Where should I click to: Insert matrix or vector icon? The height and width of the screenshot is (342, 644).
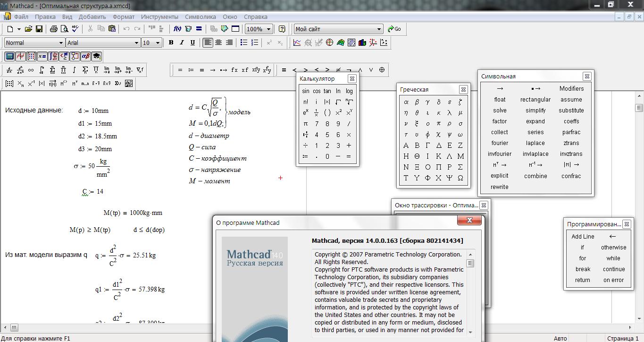coord(9,84)
